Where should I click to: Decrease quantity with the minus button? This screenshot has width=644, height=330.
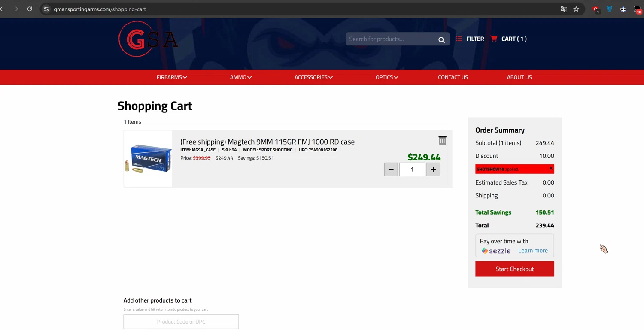[391, 169]
